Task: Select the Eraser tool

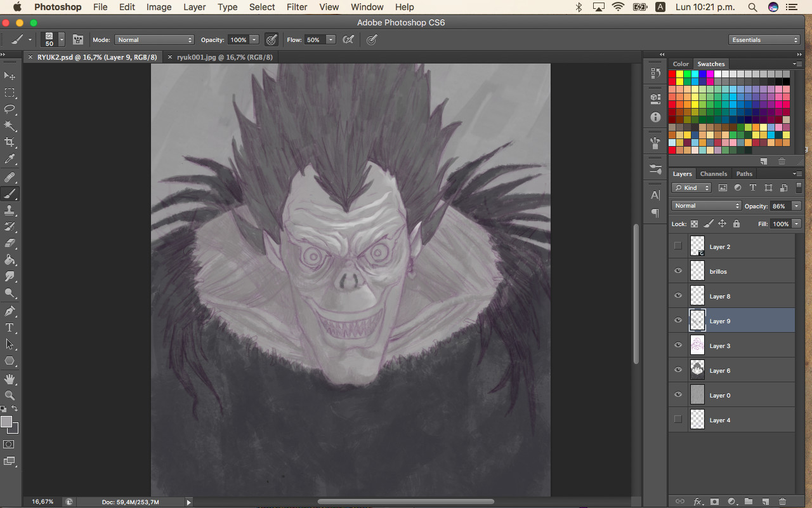Action: tap(10, 243)
